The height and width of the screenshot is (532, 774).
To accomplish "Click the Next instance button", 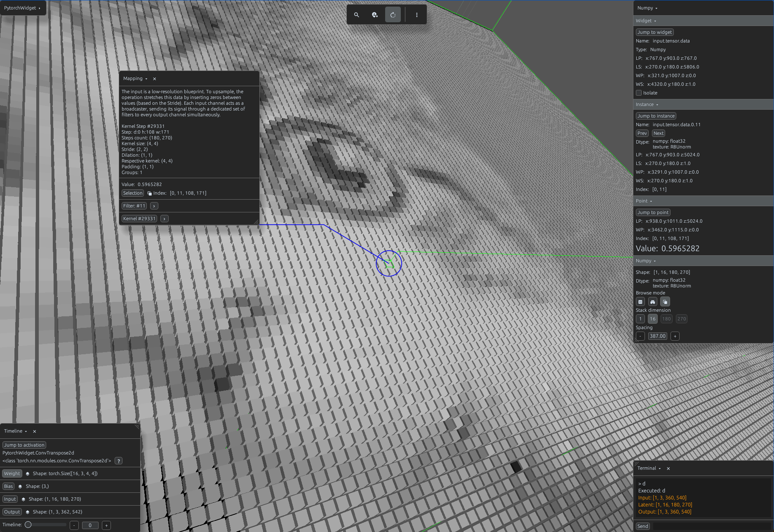I will click(x=659, y=133).
